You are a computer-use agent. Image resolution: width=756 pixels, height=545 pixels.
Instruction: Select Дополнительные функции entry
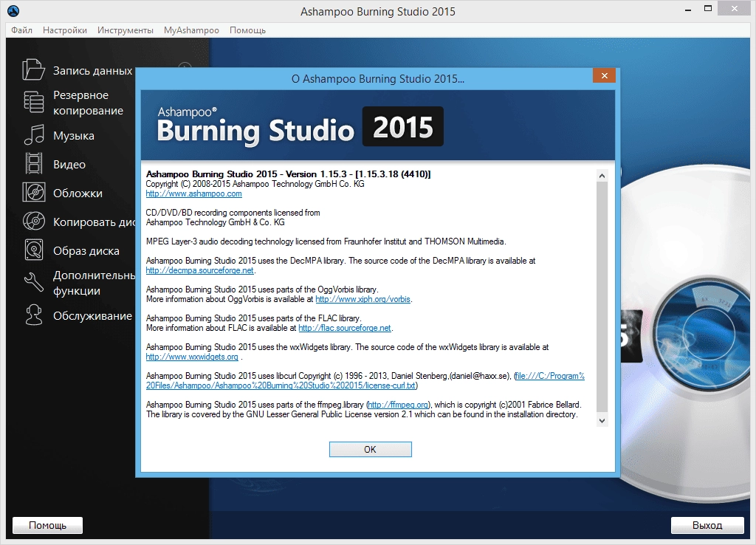pos(94,283)
